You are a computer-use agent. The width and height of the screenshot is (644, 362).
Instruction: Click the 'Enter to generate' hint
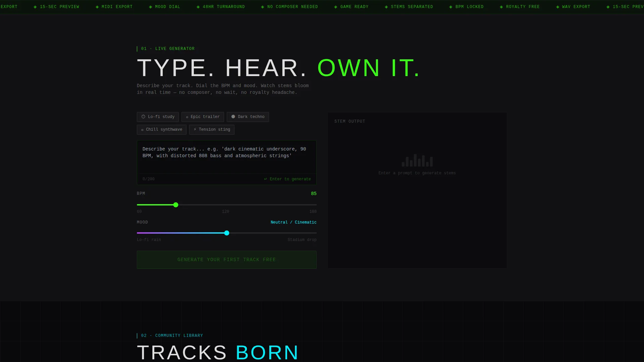[287, 179]
